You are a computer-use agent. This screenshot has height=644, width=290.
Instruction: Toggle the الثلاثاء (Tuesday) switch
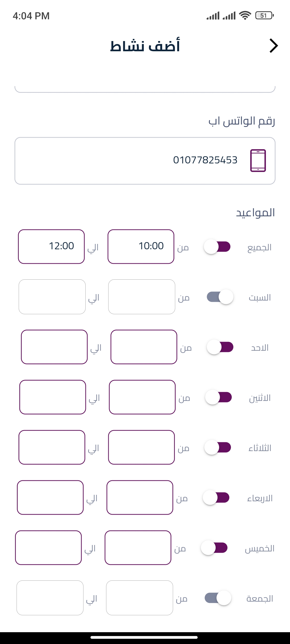point(218,447)
